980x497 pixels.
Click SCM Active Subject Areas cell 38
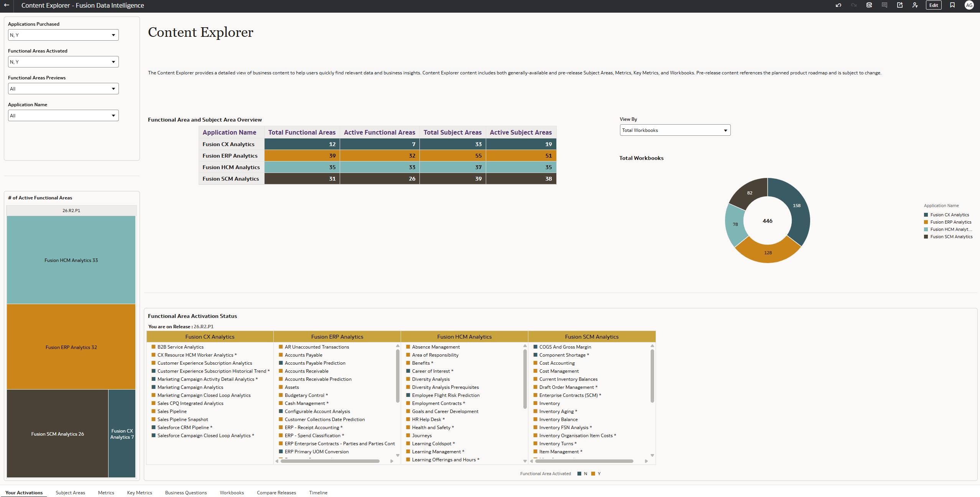tap(521, 179)
